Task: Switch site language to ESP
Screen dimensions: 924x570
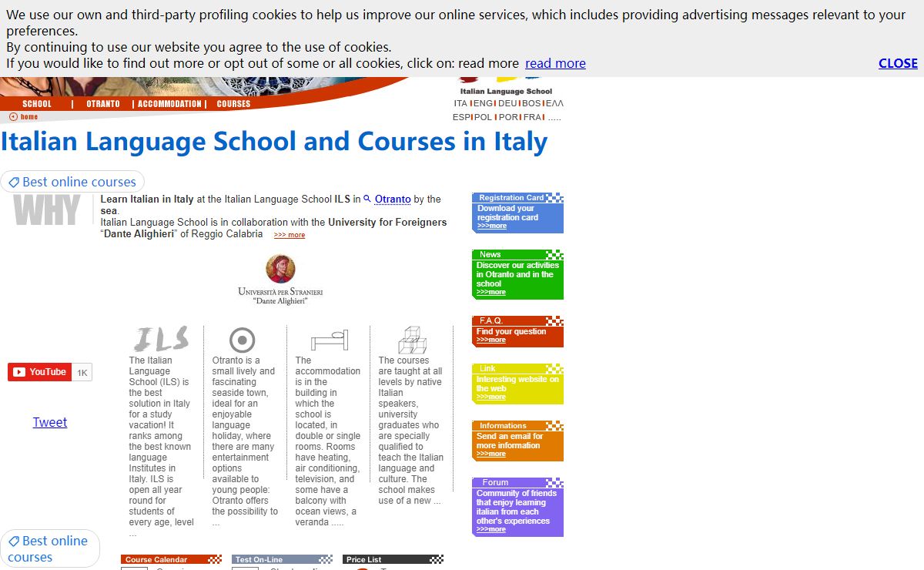Action: pos(461,117)
